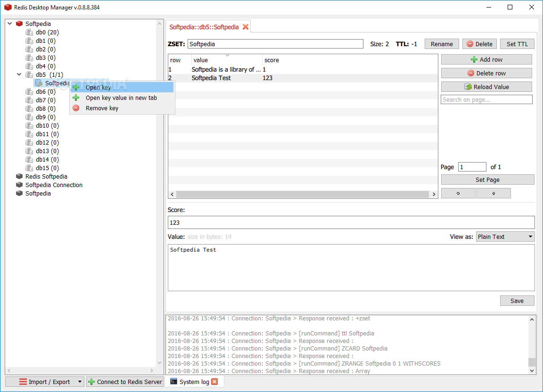Viewport: 543px width, 392px height.
Task: Click red minus icon beside Remove key
Action: [x=76, y=108]
